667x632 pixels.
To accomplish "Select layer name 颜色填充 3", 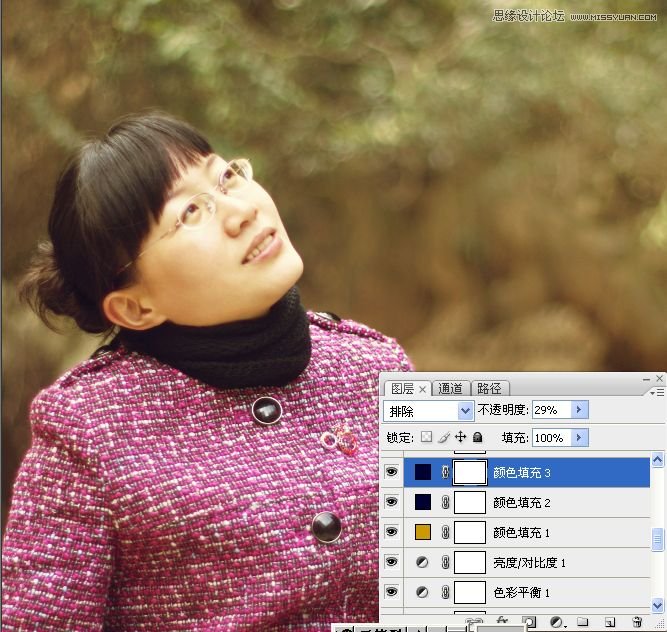I will click(522, 473).
